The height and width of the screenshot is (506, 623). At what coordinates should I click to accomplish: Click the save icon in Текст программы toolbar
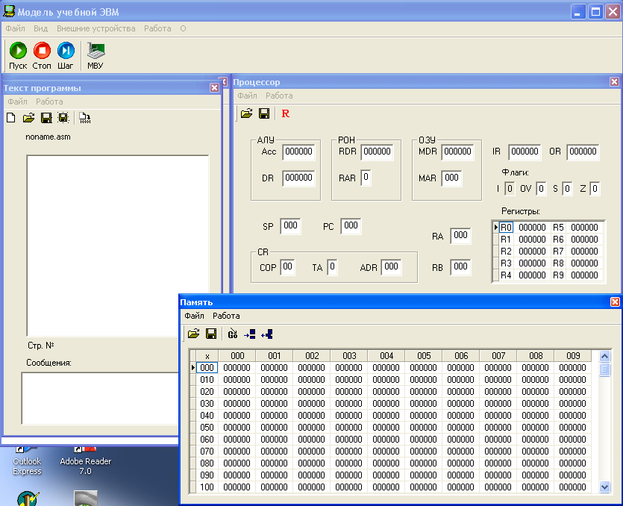click(x=45, y=117)
